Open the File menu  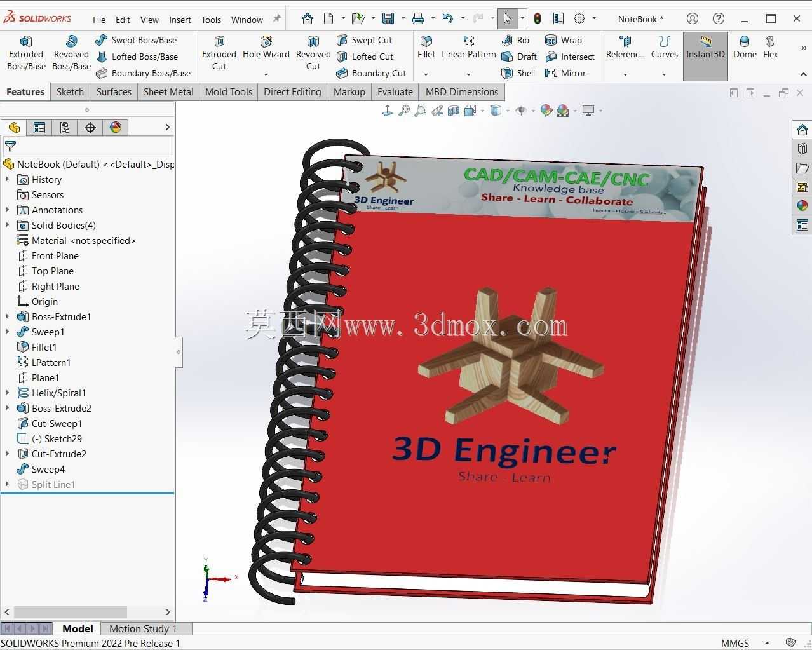[99, 20]
